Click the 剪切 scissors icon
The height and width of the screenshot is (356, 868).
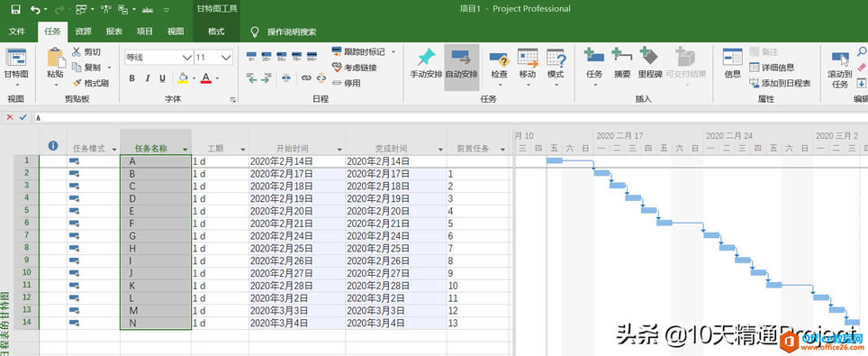pos(77,52)
